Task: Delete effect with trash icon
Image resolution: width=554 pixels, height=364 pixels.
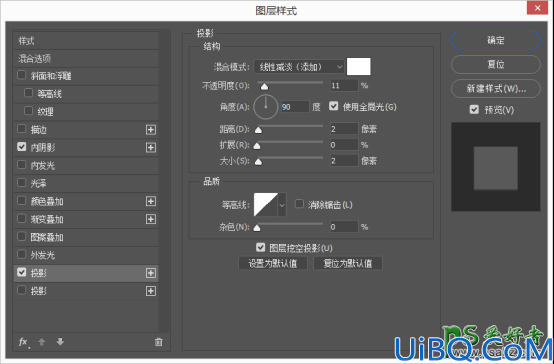Action: click(159, 342)
